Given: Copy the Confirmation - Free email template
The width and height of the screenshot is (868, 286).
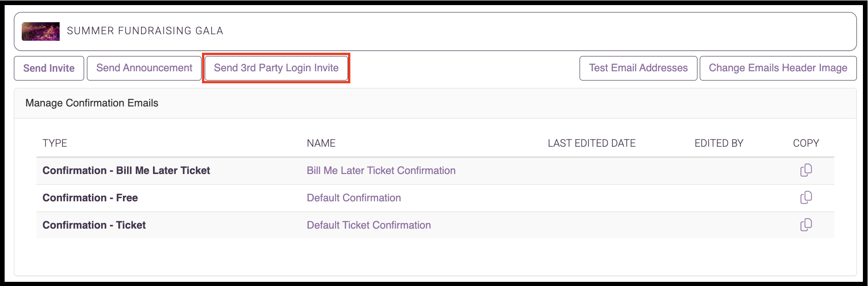Looking at the screenshot, I should coord(806,198).
